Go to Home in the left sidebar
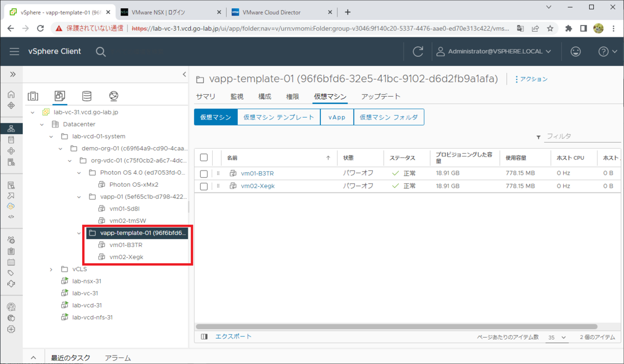This screenshot has width=624, height=364. (11, 95)
